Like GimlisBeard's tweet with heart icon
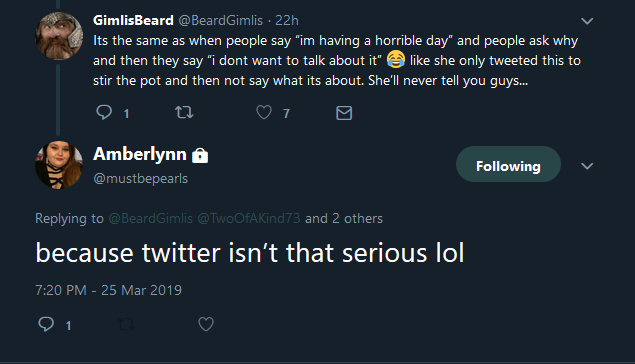 click(x=264, y=112)
